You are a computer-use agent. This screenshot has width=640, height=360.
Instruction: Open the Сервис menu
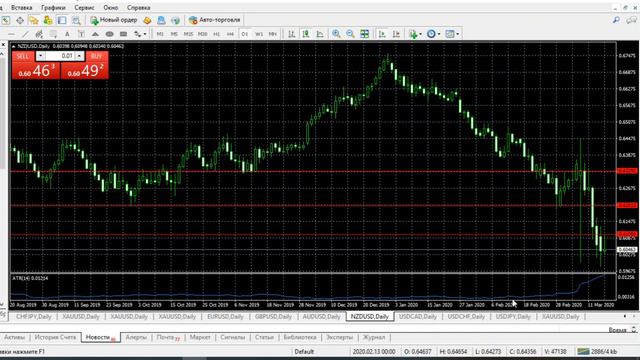pyautogui.click(x=84, y=7)
